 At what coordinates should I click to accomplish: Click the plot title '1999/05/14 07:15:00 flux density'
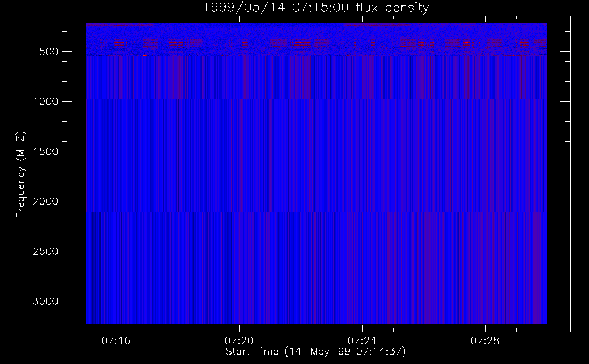click(316, 8)
